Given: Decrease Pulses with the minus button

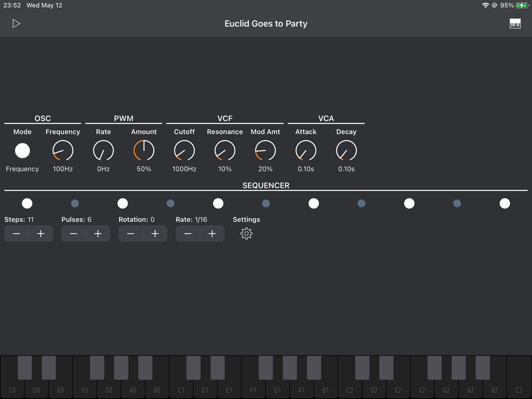Looking at the screenshot, I should (x=74, y=233).
